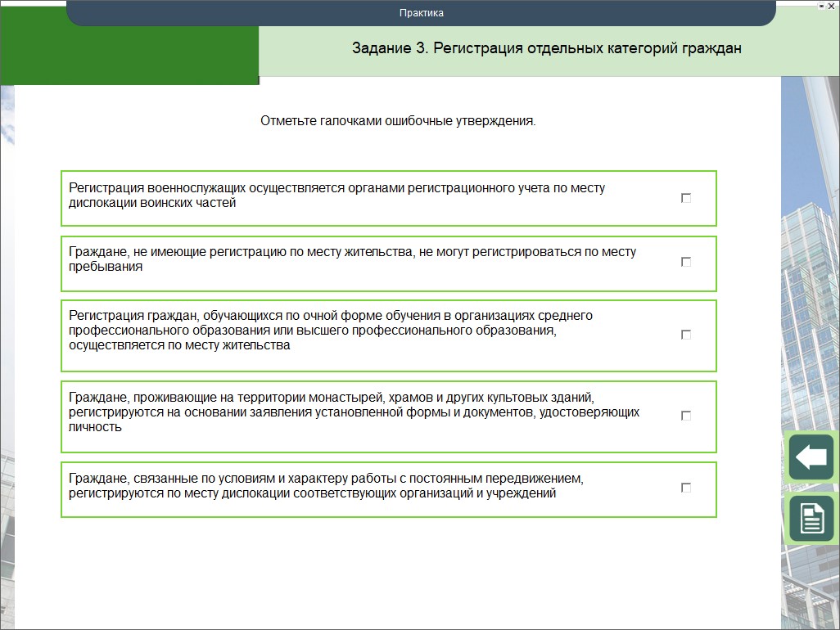Enable checkbox for constantly travelling workers statement
The height and width of the screenshot is (630, 840).
[686, 488]
